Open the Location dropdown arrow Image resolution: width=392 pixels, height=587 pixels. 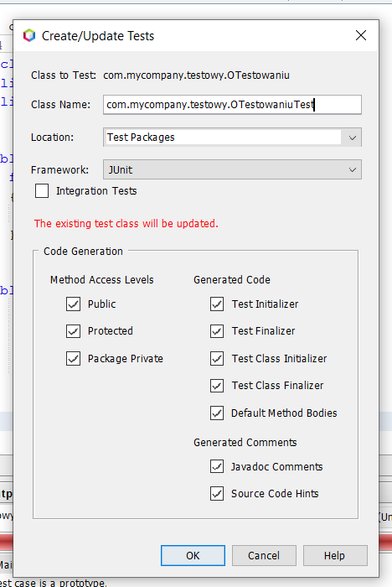point(352,137)
